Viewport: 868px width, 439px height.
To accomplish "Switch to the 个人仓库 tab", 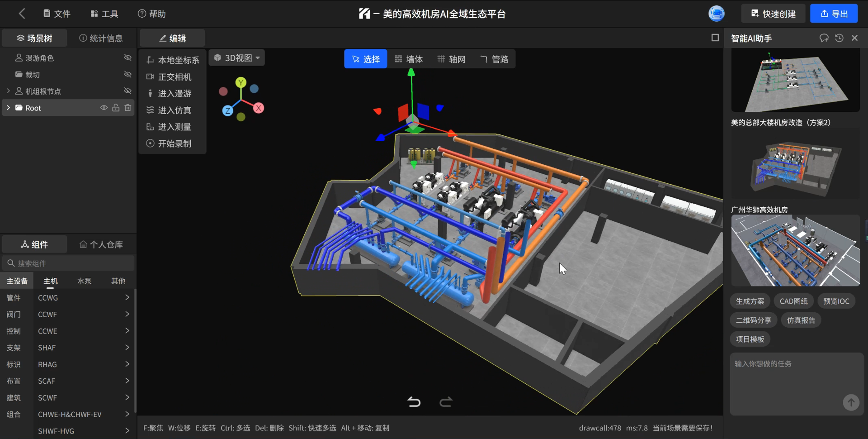I will click(x=101, y=244).
